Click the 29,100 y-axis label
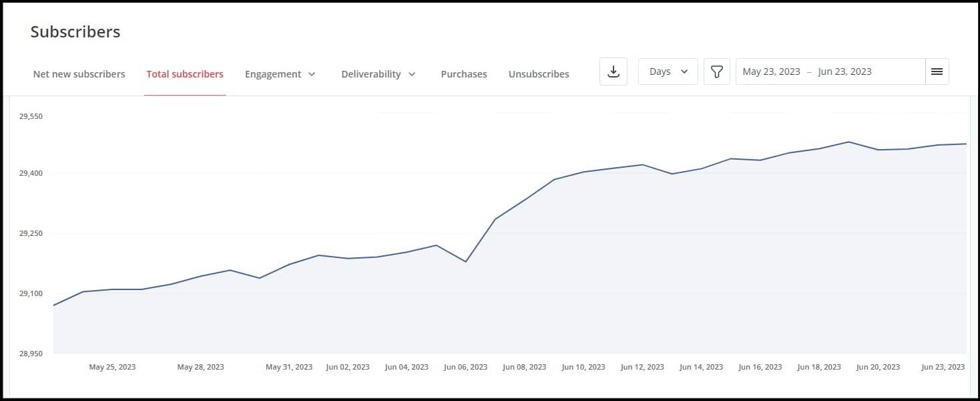Viewport: 980px width, 401px height. click(x=31, y=294)
